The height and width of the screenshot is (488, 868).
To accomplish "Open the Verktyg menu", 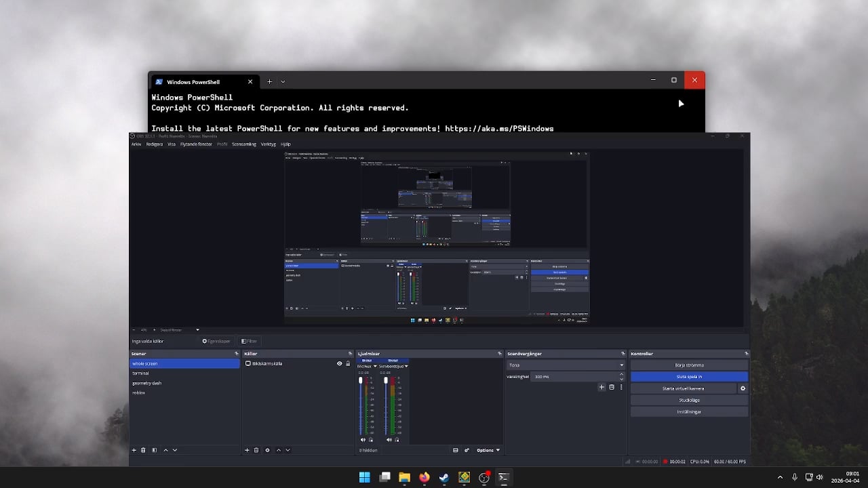I will [x=268, y=144].
